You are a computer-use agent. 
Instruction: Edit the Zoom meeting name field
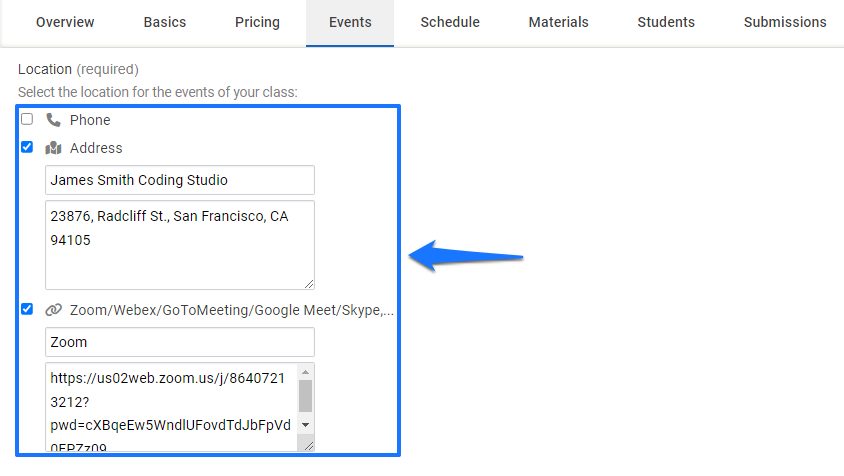[180, 342]
